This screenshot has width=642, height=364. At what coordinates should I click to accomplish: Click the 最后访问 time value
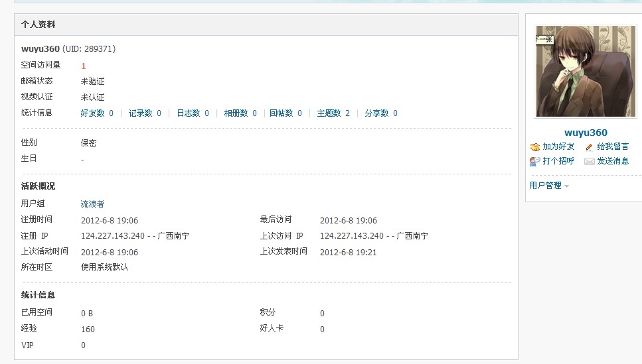pos(349,220)
